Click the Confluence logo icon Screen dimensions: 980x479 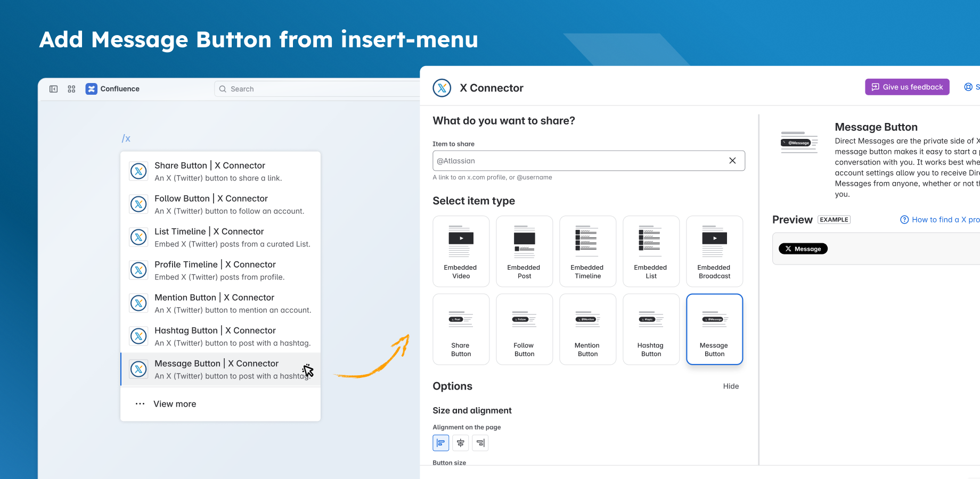92,89
